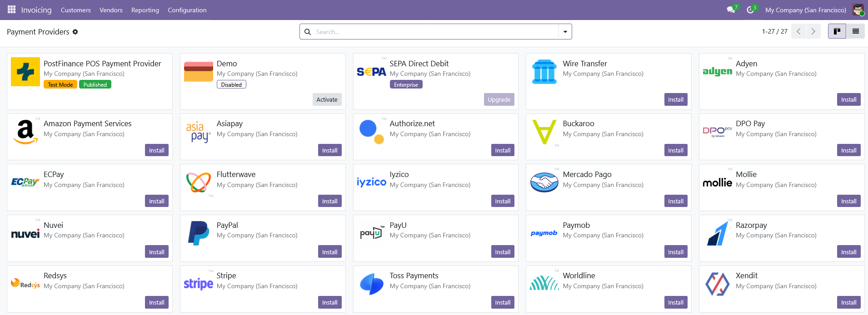The image size is (868, 315).
Task: Click the Demo credit card logo
Action: pos(199,72)
